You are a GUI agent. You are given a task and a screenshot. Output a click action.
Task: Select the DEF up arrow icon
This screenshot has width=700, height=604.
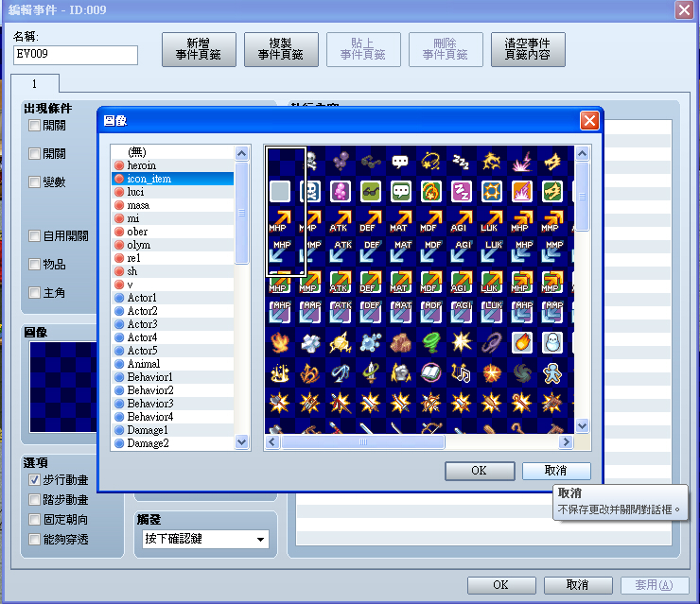point(371,222)
